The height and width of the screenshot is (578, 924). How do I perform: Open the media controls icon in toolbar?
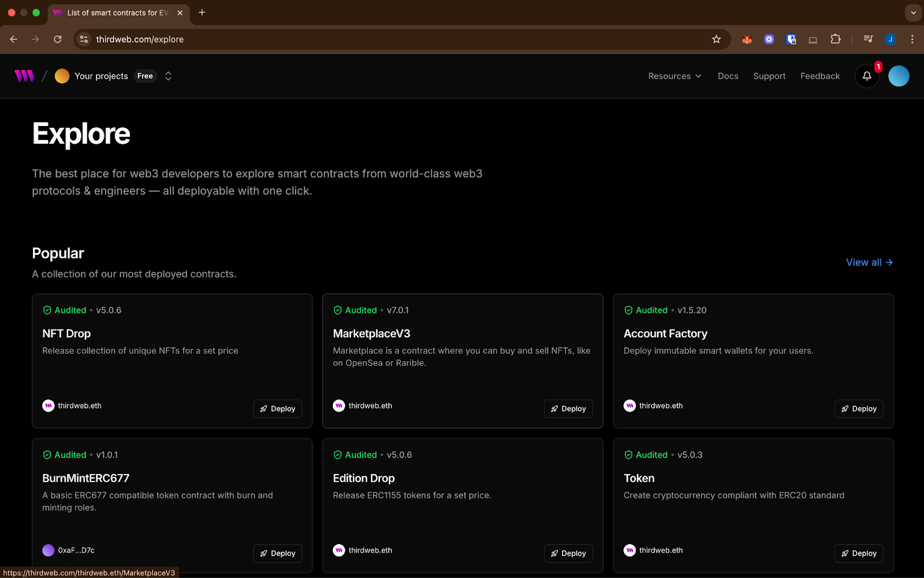coord(867,39)
